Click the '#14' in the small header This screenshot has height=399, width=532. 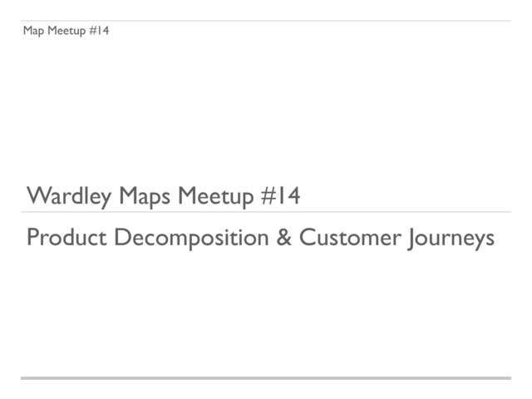pyautogui.click(x=99, y=31)
